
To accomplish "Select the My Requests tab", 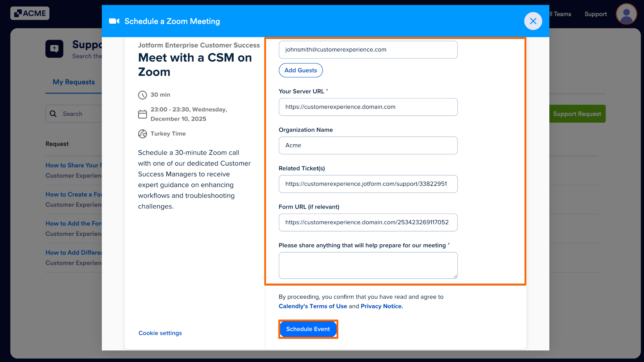I will tap(74, 82).
